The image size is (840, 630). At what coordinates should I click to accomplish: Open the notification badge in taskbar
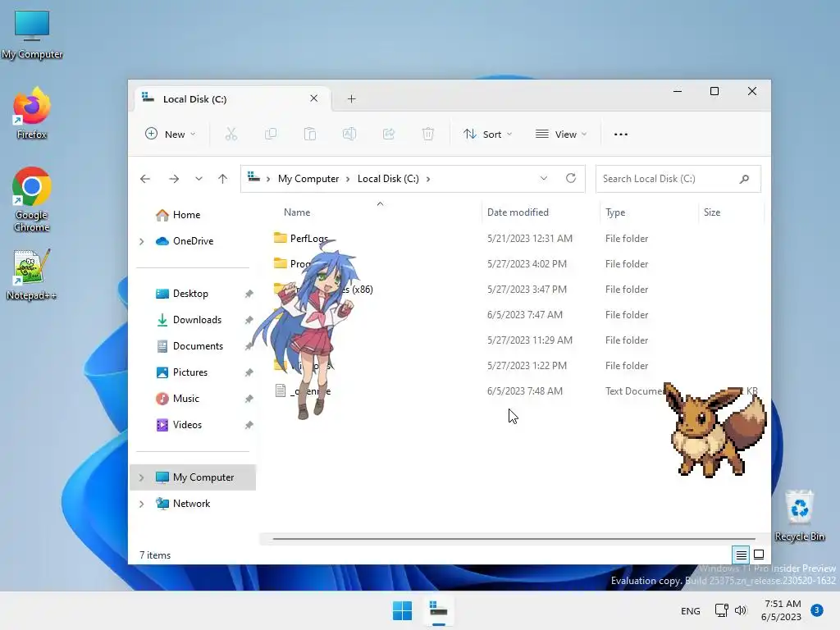pos(817,610)
